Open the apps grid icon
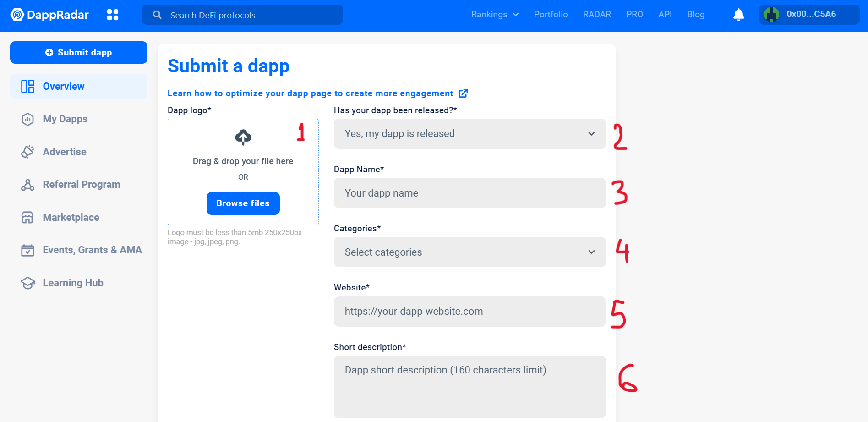 (113, 15)
